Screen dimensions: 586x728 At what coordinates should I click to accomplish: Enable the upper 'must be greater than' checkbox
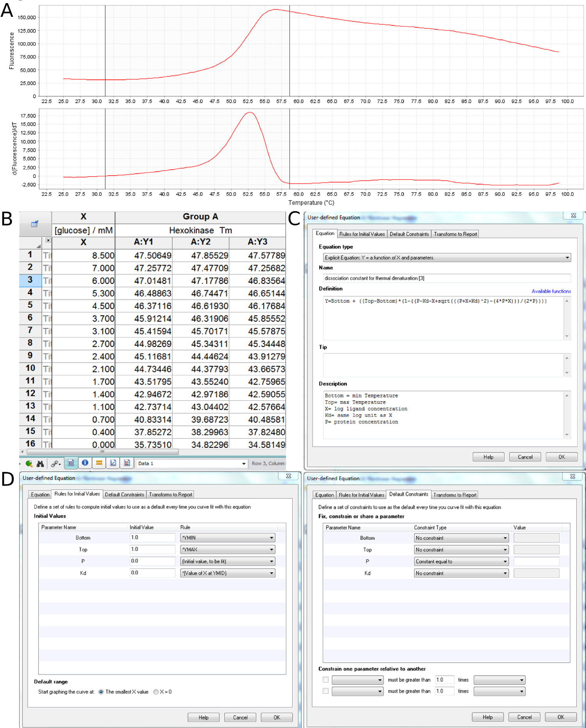[x=325, y=680]
